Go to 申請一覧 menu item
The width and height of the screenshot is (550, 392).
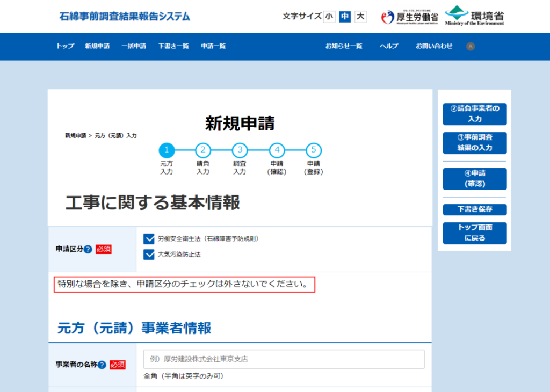click(x=213, y=46)
